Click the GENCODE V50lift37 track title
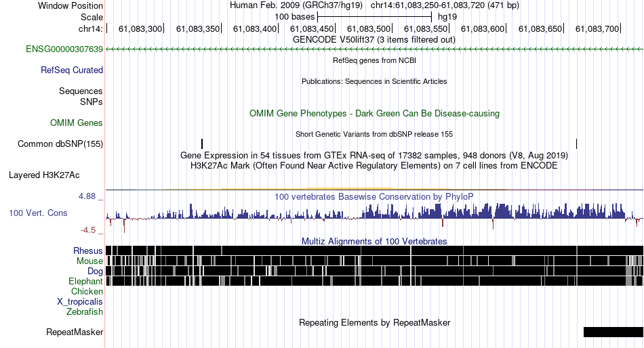The width and height of the screenshot is (644, 348). [374, 40]
